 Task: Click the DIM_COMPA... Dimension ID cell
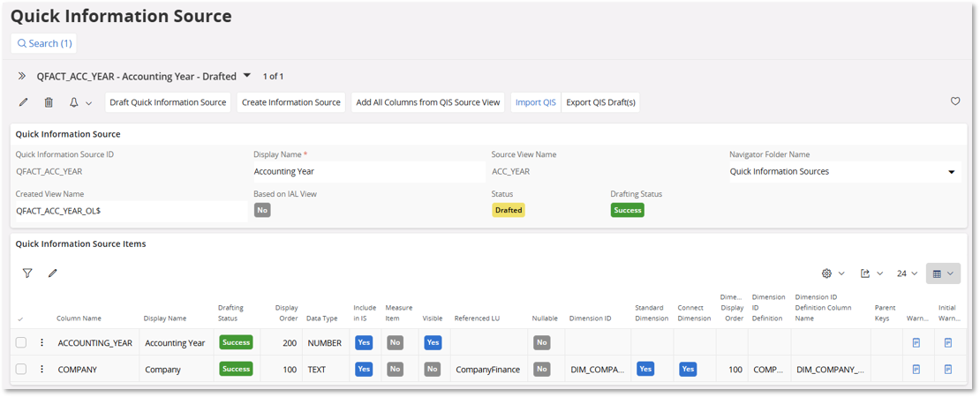click(597, 370)
